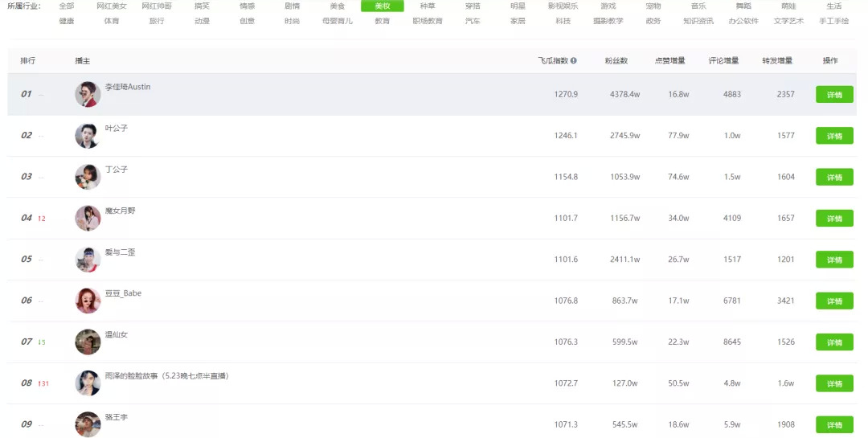Click the highlighted 美妆 category
868x438 pixels.
pyautogui.click(x=383, y=6)
